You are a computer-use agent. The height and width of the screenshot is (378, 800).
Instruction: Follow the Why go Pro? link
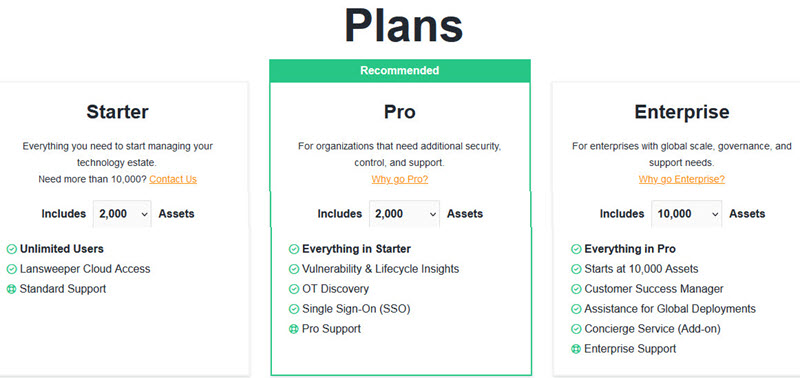400,179
